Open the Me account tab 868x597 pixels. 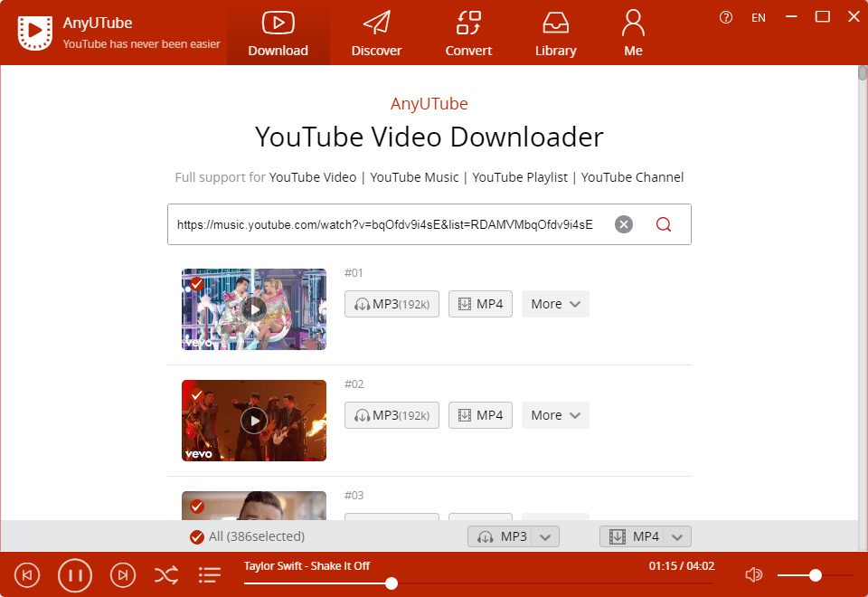pyautogui.click(x=633, y=33)
